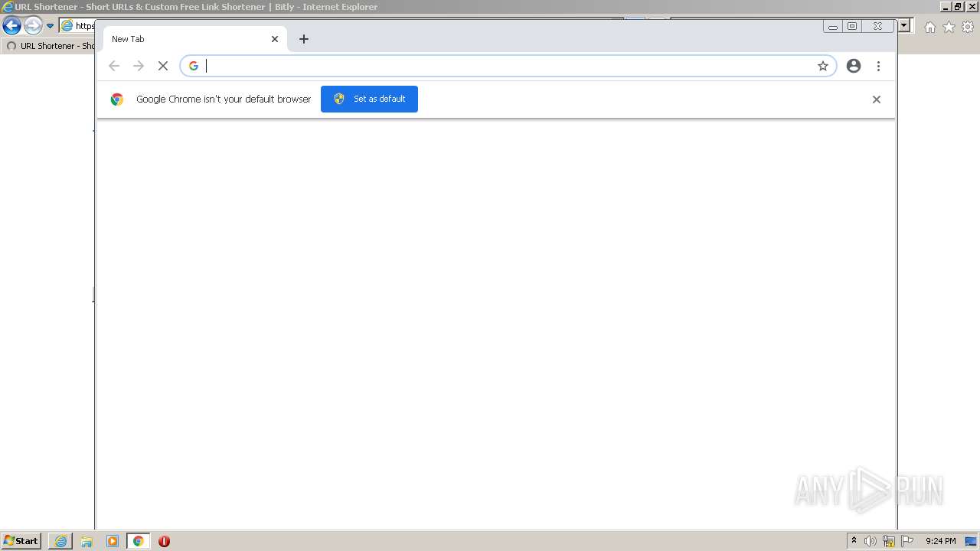The width and height of the screenshot is (980, 551).
Task: Open Chrome's three-dot customize menu
Action: 878,66
